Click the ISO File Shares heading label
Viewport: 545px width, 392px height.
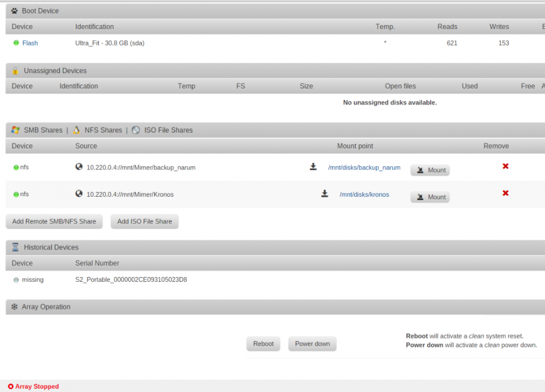(x=168, y=130)
